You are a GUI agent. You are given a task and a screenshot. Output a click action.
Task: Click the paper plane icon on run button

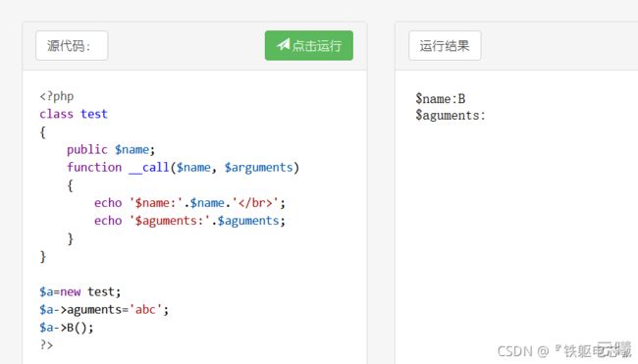pos(284,44)
